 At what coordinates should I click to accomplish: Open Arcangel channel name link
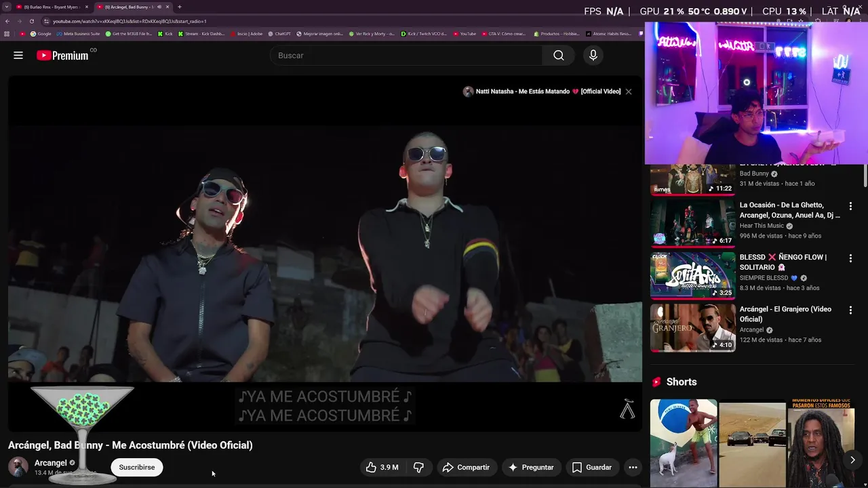click(51, 463)
